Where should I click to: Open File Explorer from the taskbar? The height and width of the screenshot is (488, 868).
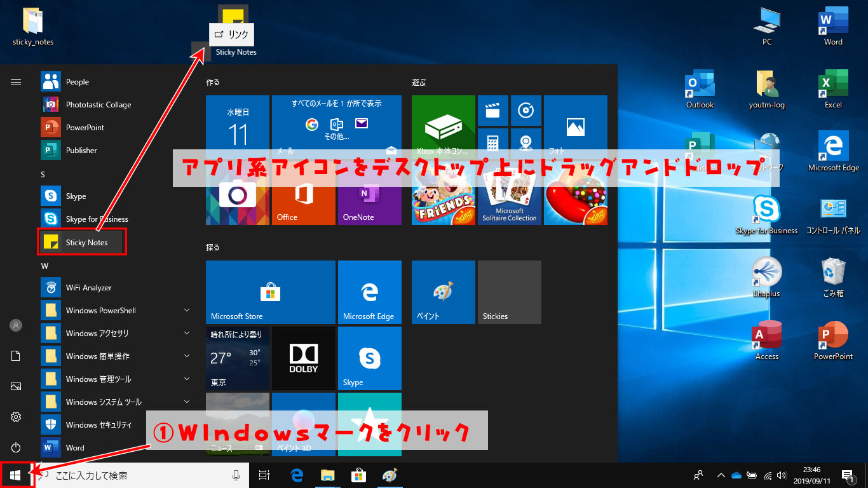[x=327, y=475]
